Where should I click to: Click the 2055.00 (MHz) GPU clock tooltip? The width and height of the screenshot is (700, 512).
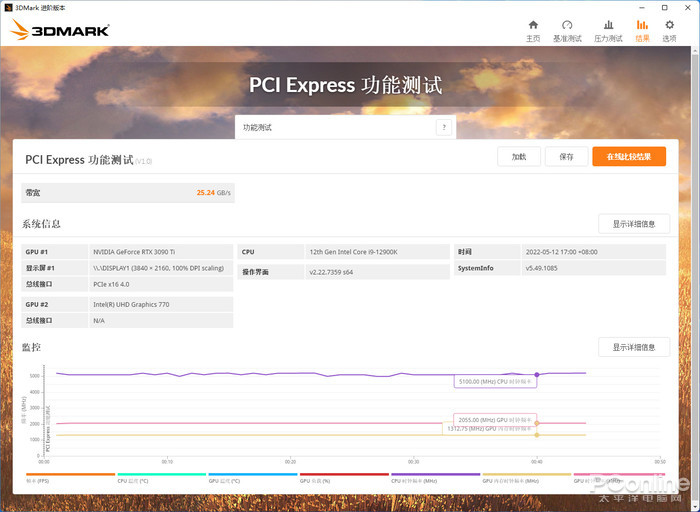tap(495, 420)
